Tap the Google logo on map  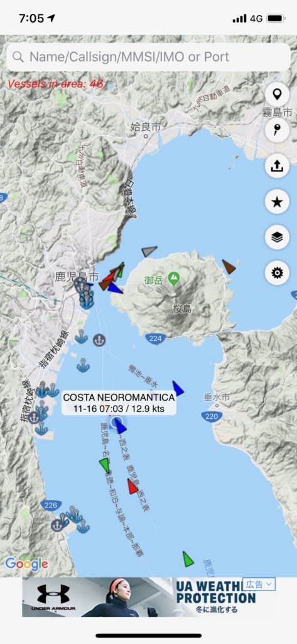coord(26,564)
